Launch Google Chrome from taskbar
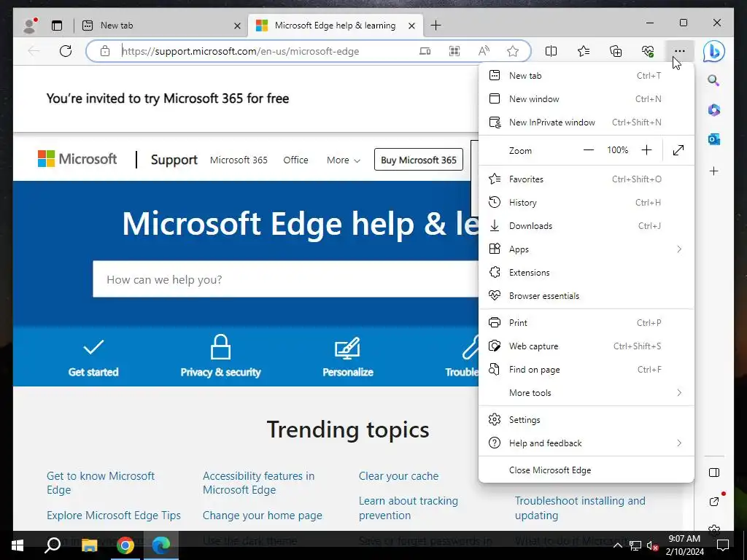 125,545
